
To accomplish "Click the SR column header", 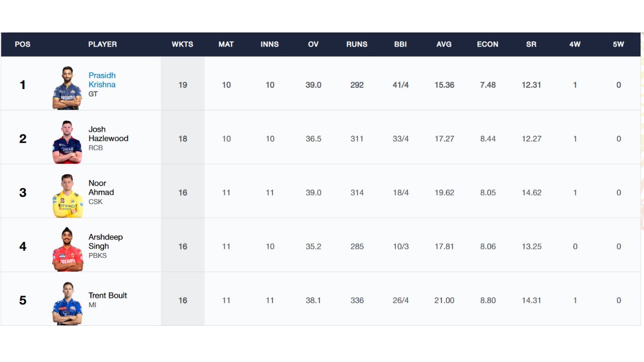I will pyautogui.click(x=531, y=44).
